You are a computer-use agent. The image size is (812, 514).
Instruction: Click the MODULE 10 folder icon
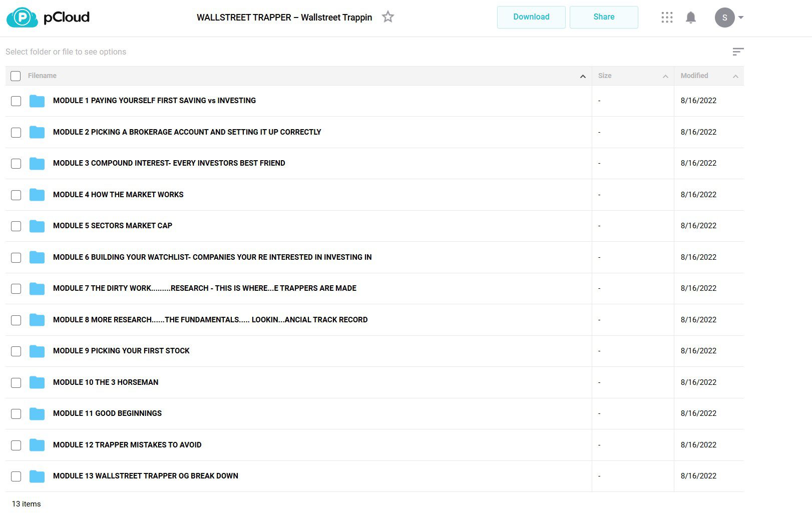coord(37,382)
